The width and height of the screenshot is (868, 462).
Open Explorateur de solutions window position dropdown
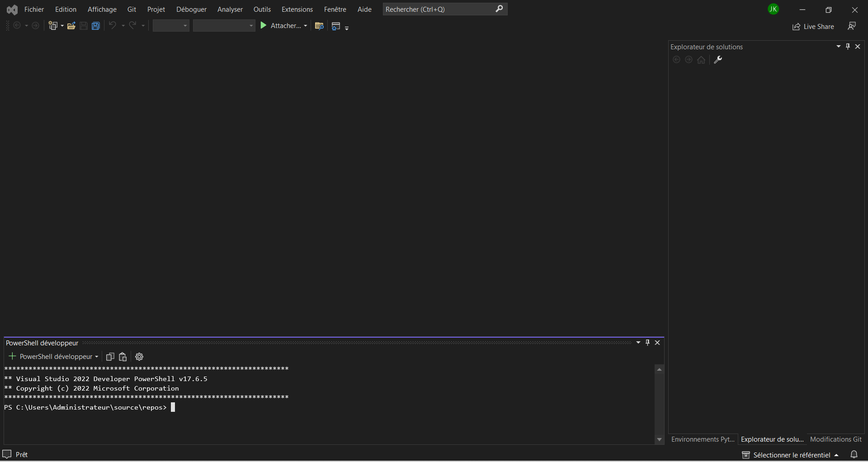(839, 47)
